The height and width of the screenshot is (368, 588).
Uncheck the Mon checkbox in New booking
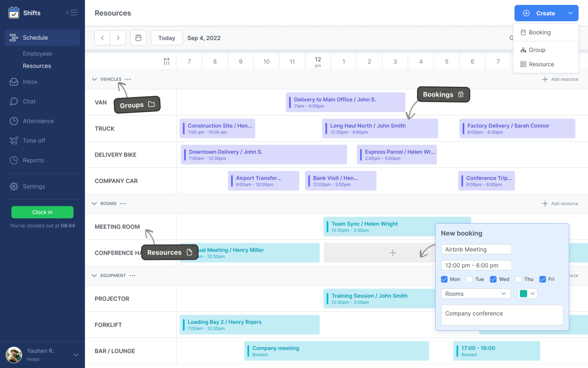(444, 279)
